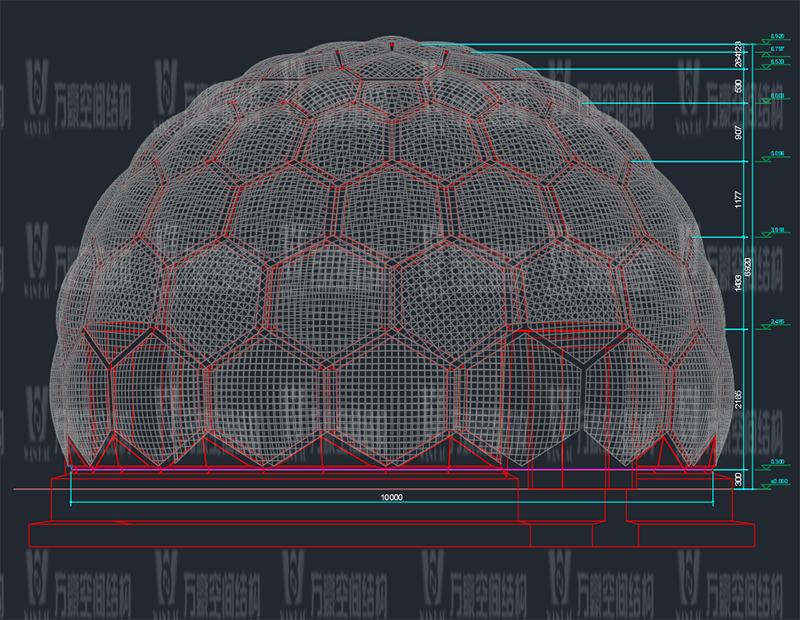Click the 6.533 elevation marker
This screenshot has width=800, height=620.
coord(777,62)
